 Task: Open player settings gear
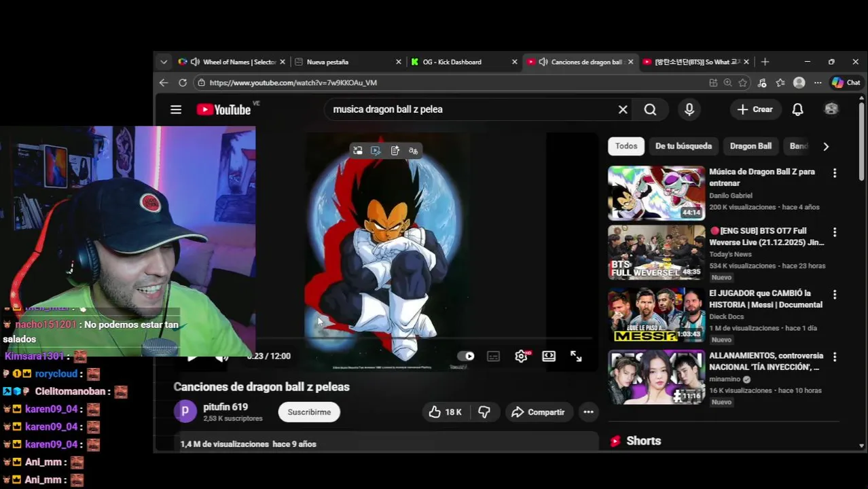[522, 356]
